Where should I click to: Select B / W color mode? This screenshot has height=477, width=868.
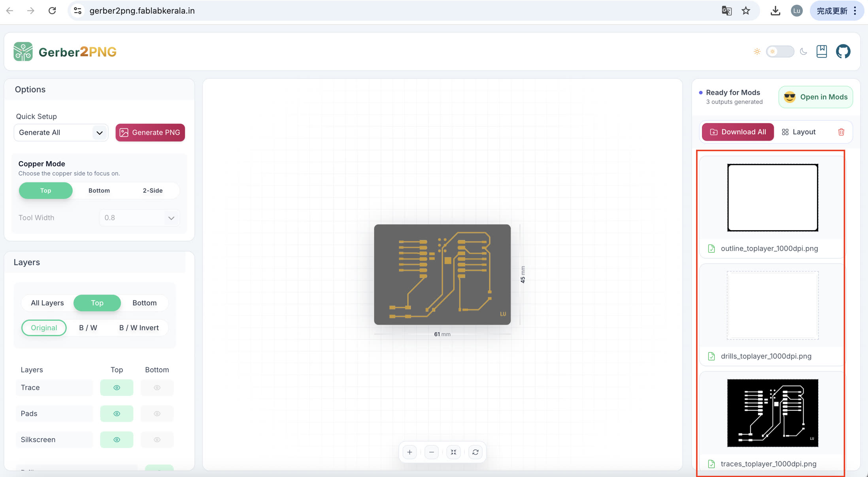coord(88,328)
